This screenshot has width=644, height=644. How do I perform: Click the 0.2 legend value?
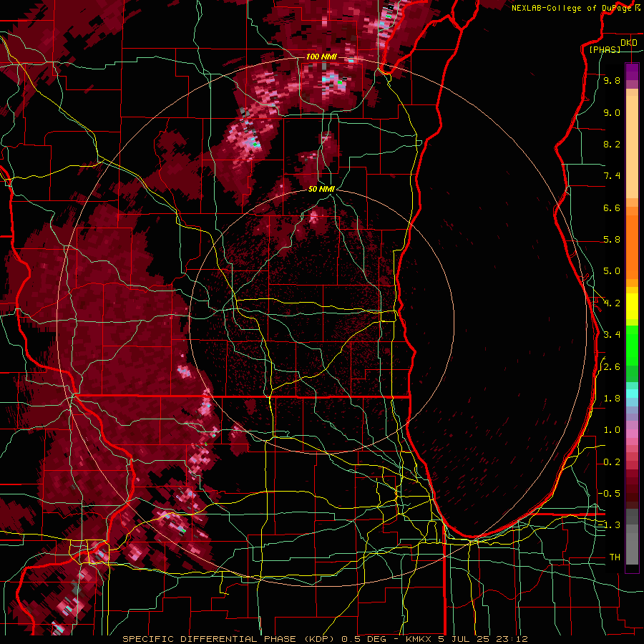coord(612,462)
